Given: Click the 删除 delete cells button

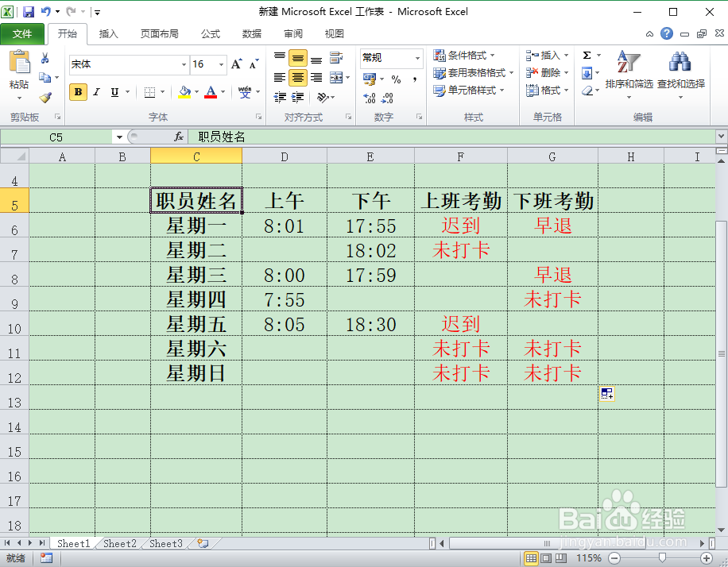Looking at the screenshot, I should 547,73.
